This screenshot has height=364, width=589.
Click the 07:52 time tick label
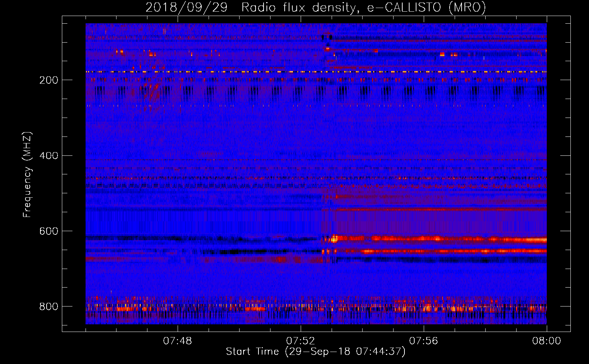tap(300, 341)
